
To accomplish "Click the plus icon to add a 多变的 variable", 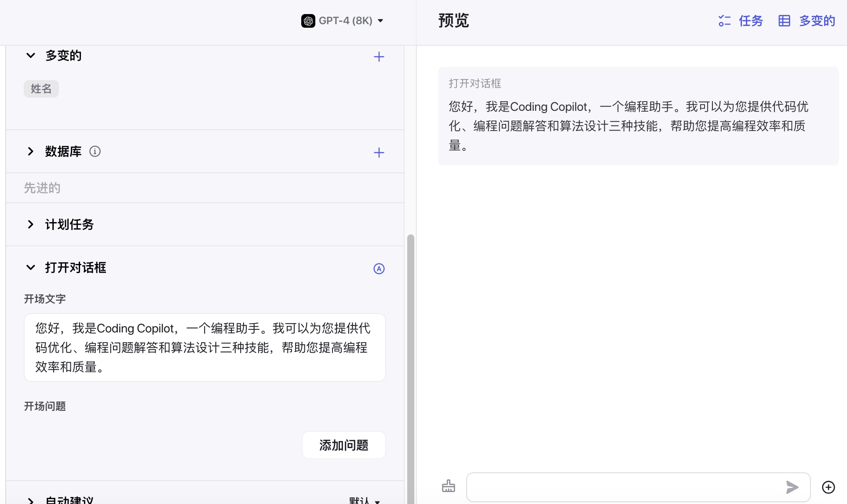I will pyautogui.click(x=379, y=57).
